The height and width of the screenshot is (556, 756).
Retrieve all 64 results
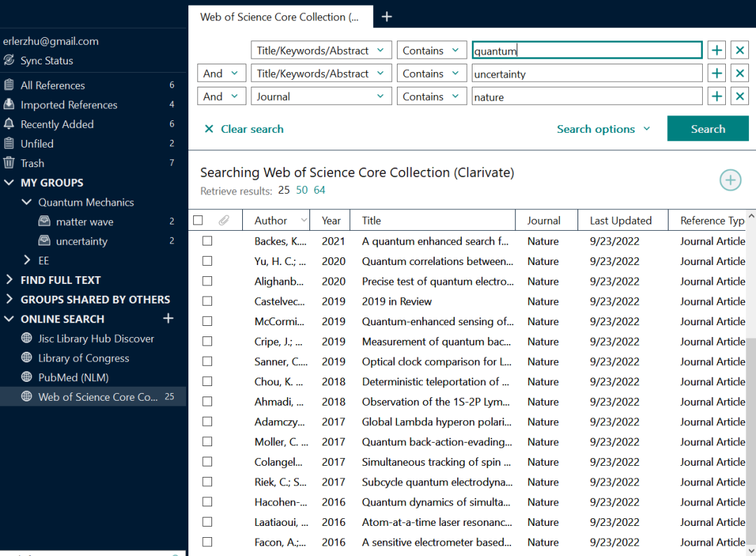(319, 190)
